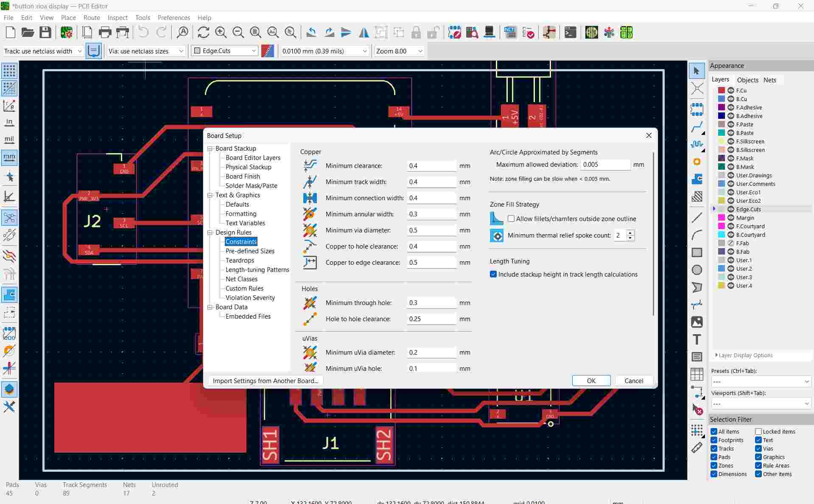This screenshot has width=814, height=504.
Task: Switch to the Nets tab
Action: click(769, 80)
